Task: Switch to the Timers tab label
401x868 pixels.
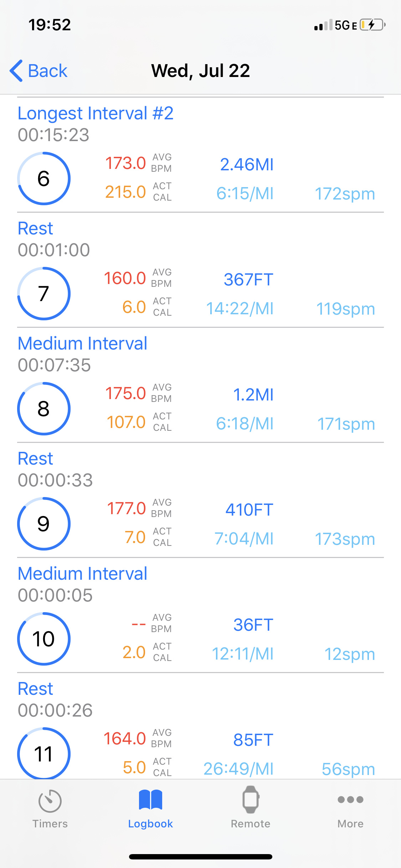Action: 50,824
